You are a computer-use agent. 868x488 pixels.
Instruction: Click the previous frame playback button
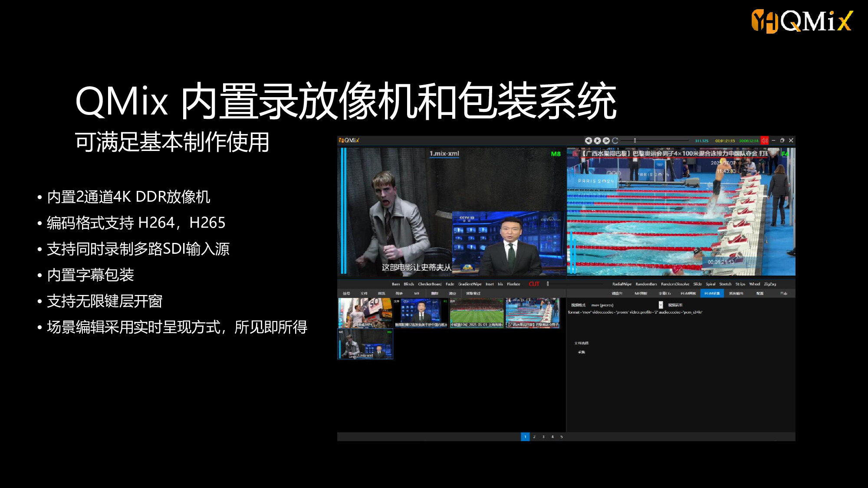[x=588, y=141]
